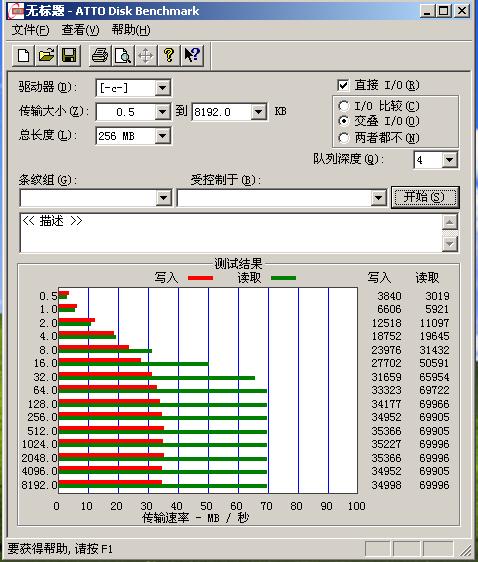Open print preview magnifier icon
This screenshot has width=478, height=562.
point(123,56)
